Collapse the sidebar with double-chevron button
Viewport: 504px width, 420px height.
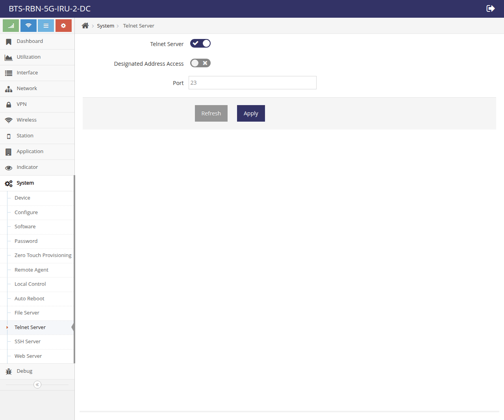(x=37, y=385)
